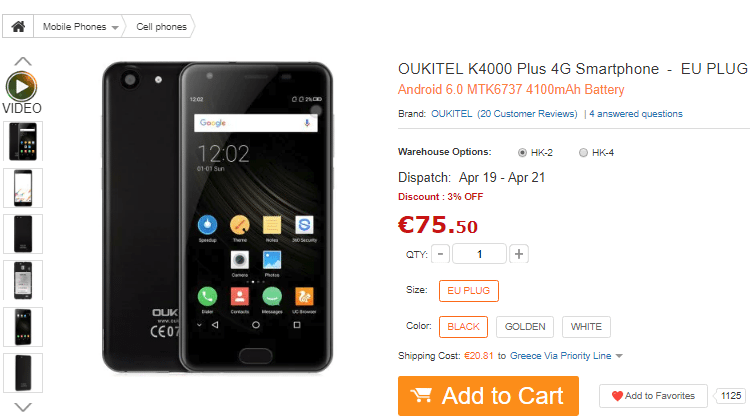Open Cell phones breadcrumb category
Image resolution: width=750 pixels, height=419 pixels.
point(161,26)
